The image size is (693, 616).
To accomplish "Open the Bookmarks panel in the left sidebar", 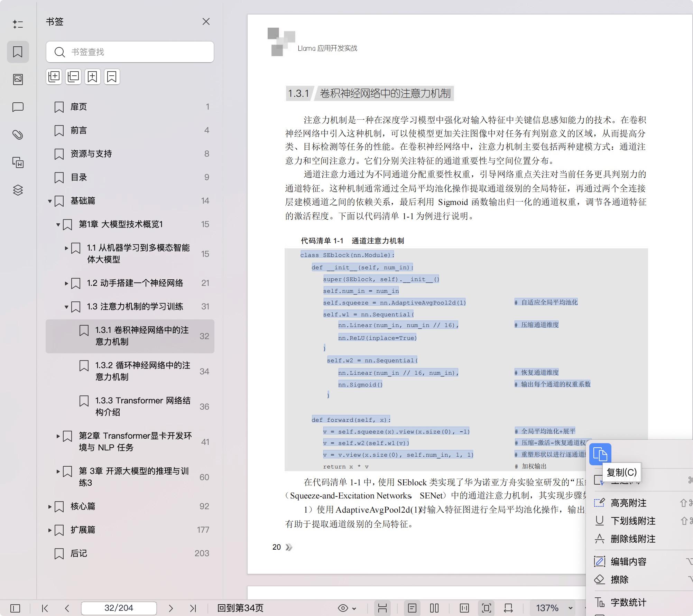I will click(18, 52).
